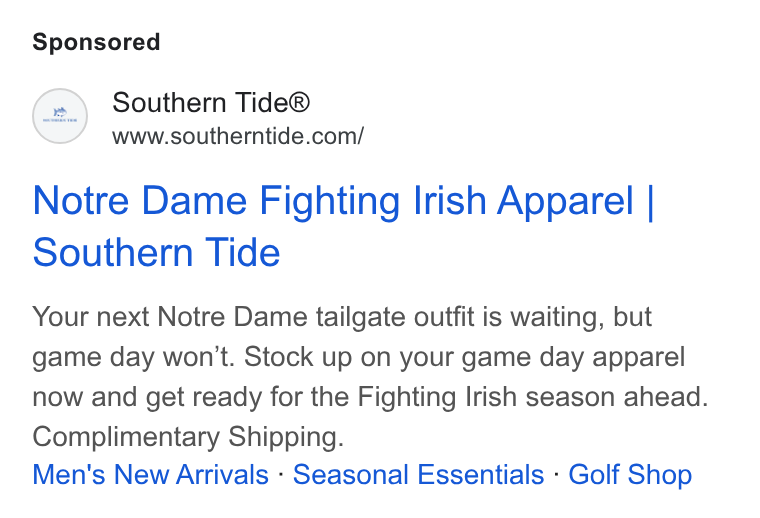Click the ad description starting 'Your next Notre Dame'
This screenshot has height=518, width=760.
tap(370, 377)
